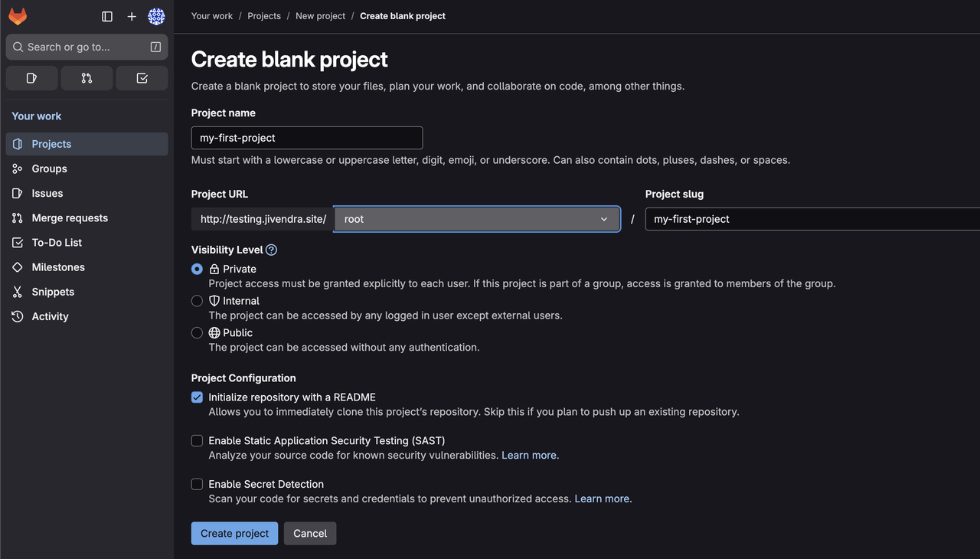This screenshot has height=559, width=980.
Task: Enable Static Application Security Testing checkbox
Action: coord(197,441)
